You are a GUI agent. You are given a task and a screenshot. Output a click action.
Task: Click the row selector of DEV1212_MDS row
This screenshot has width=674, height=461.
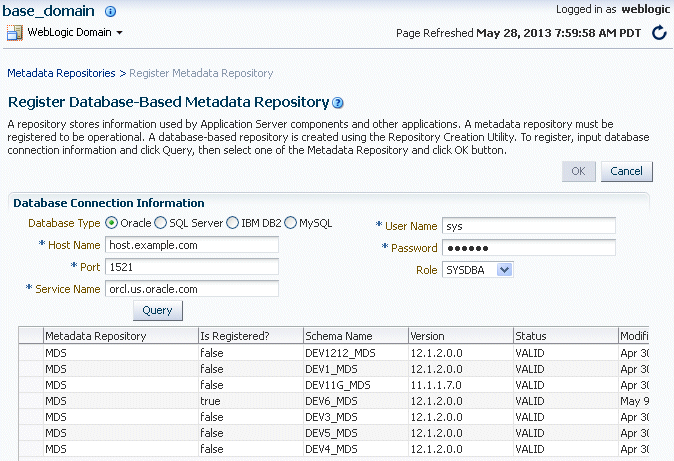point(31,353)
